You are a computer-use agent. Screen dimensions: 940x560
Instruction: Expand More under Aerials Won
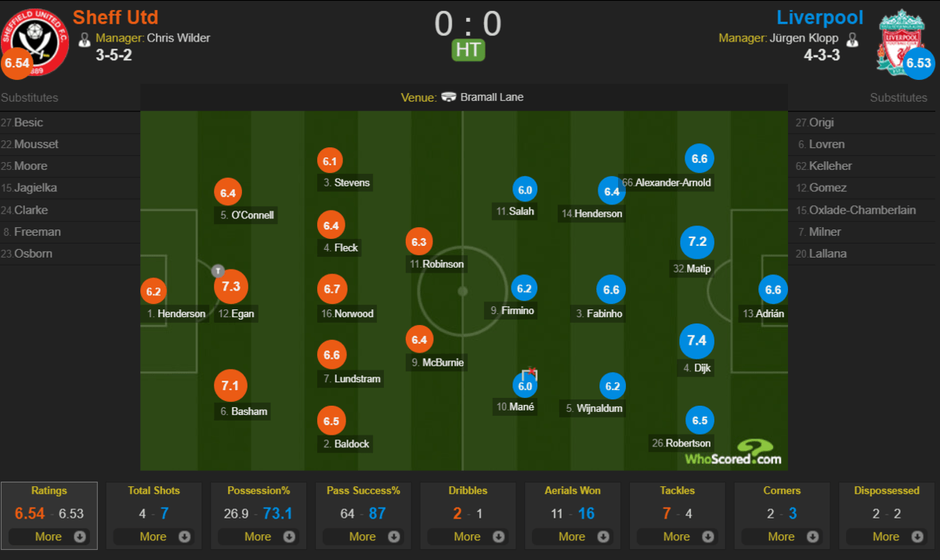(x=573, y=537)
